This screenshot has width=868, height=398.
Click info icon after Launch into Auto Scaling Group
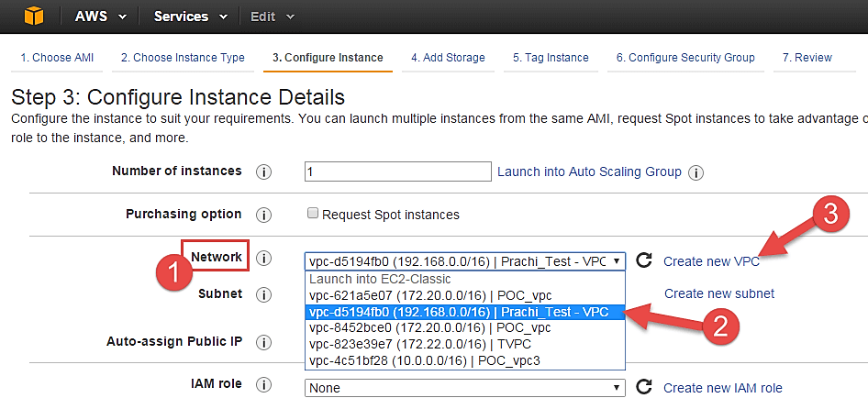(696, 172)
